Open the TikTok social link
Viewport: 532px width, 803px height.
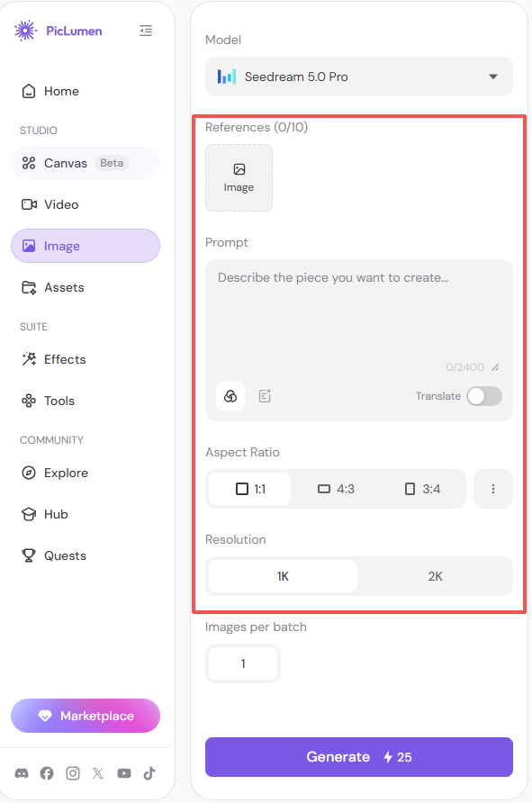pos(149,773)
